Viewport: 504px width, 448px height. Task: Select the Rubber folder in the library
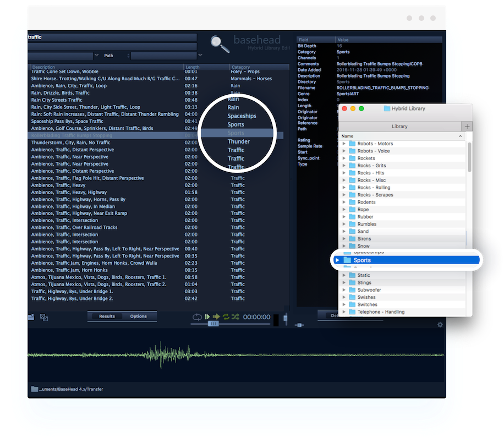(x=402, y=217)
